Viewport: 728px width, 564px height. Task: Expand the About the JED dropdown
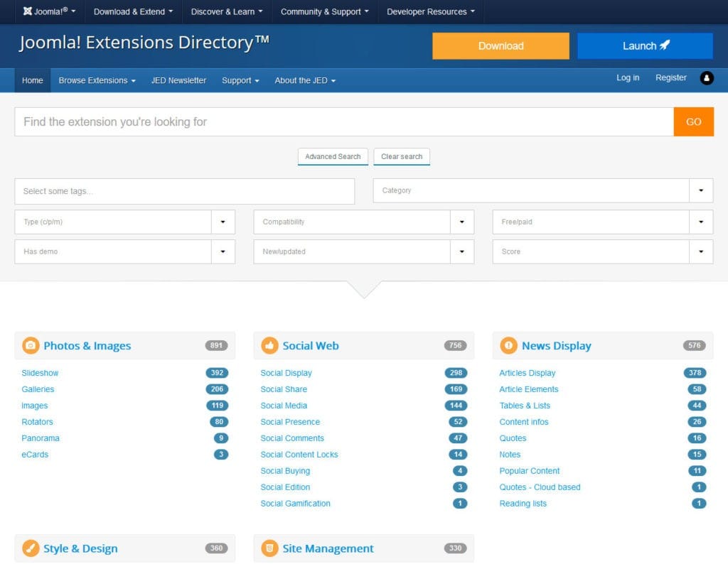tap(305, 81)
